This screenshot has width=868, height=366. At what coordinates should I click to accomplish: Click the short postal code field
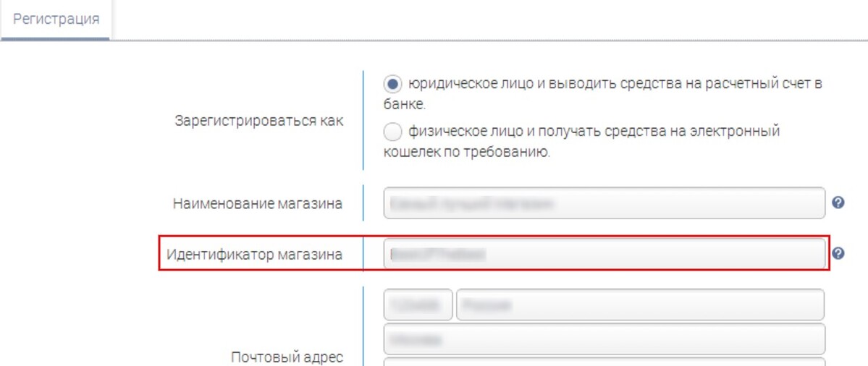pyautogui.click(x=418, y=305)
